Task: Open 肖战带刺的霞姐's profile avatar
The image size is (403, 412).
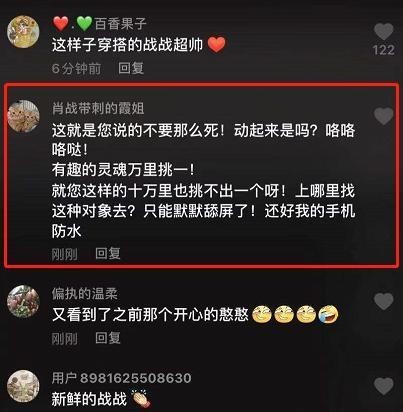Action: tap(23, 116)
